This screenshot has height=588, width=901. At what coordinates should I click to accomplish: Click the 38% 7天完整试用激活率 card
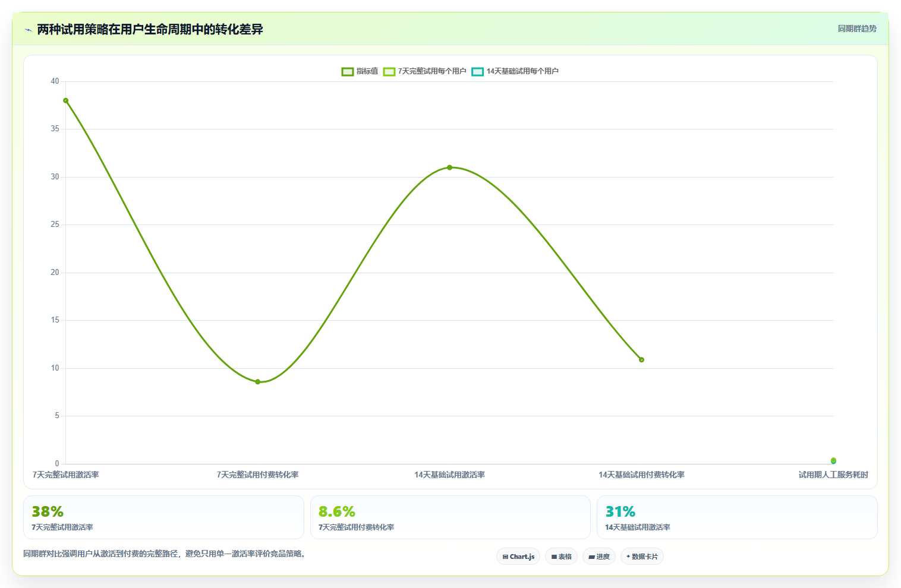pyautogui.click(x=163, y=517)
